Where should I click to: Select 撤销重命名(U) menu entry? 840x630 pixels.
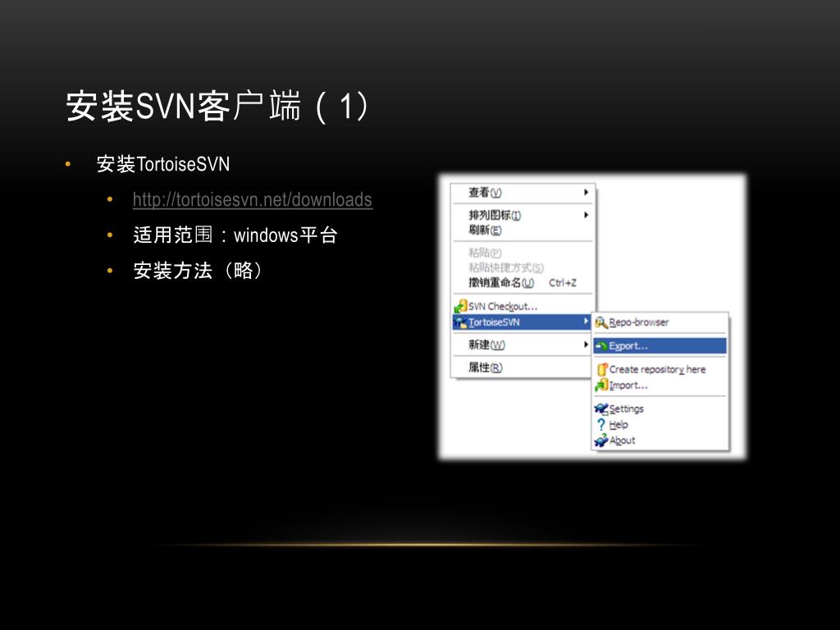coord(523,283)
